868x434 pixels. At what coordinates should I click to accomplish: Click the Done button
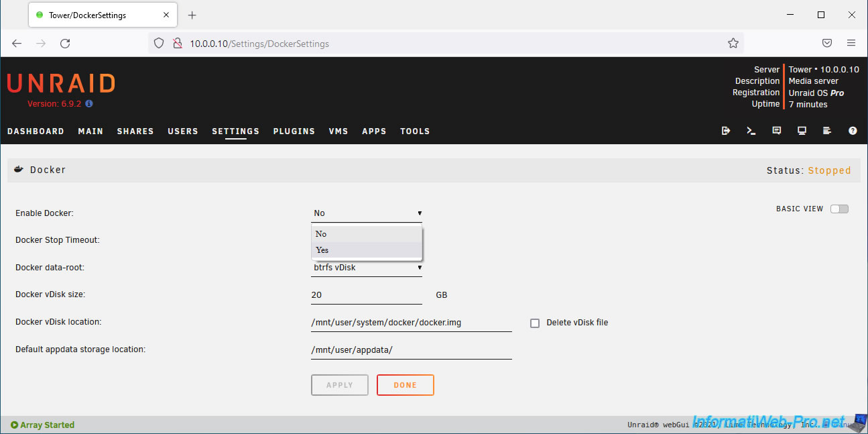point(405,385)
